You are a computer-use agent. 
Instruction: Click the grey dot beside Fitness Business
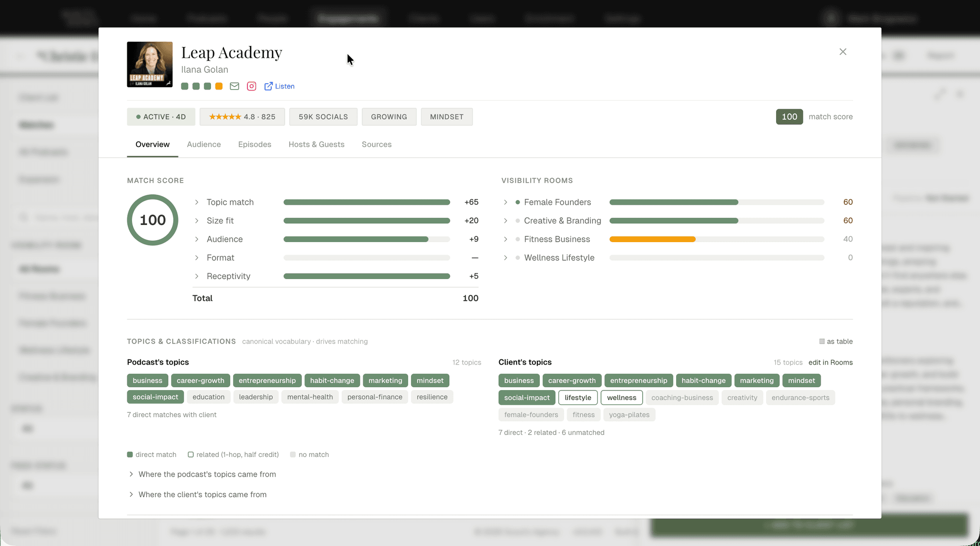coord(518,239)
